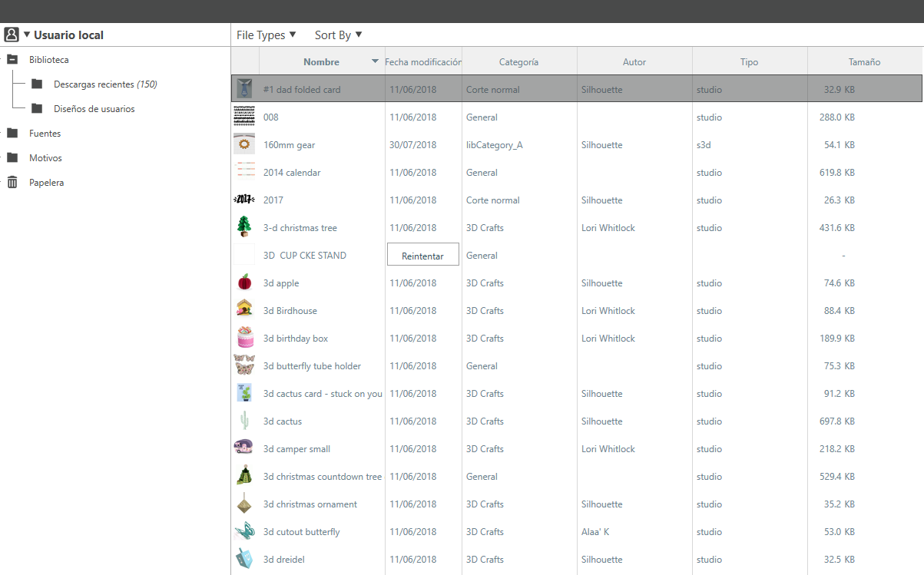Sort by the Autor column header

click(x=634, y=62)
